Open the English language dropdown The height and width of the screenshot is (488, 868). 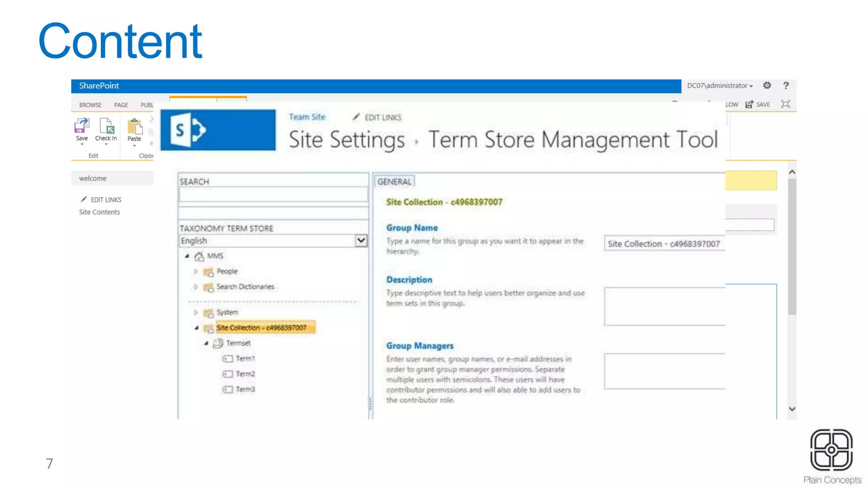click(361, 241)
